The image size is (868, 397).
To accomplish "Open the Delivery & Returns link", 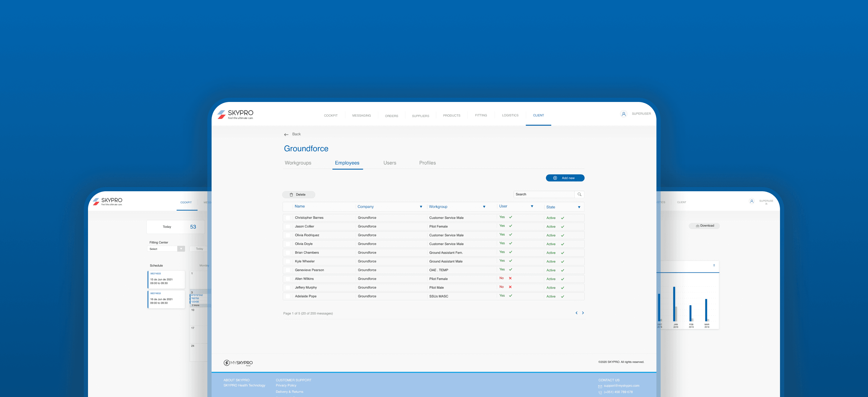I will click(x=289, y=392).
